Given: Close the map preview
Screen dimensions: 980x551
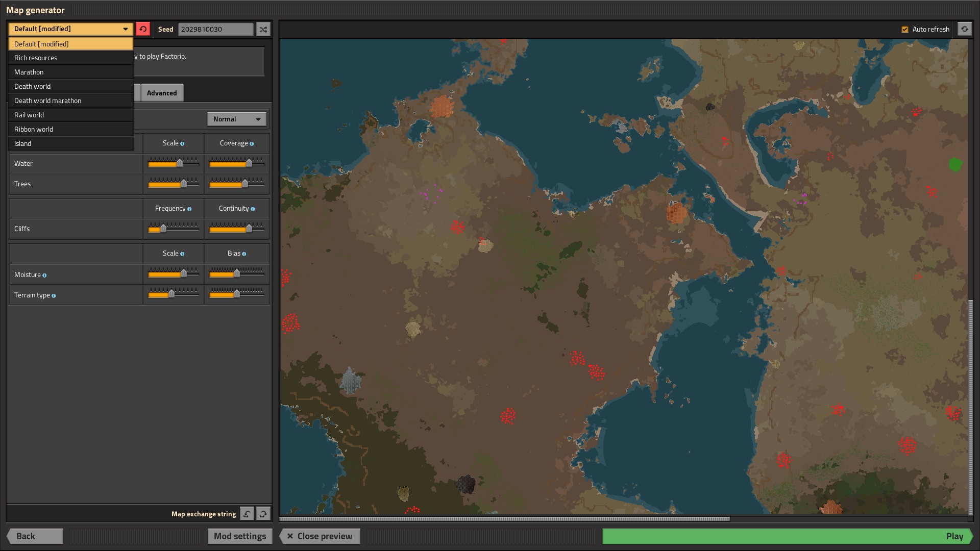Looking at the screenshot, I should tap(320, 536).
